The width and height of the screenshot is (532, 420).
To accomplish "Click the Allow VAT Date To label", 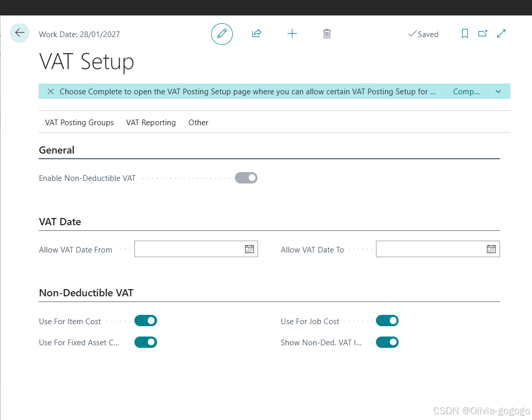I will point(312,250).
